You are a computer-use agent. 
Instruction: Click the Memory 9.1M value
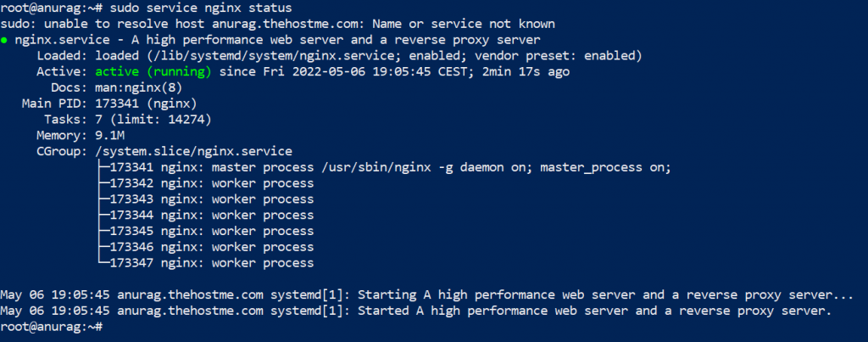pyautogui.click(x=109, y=135)
